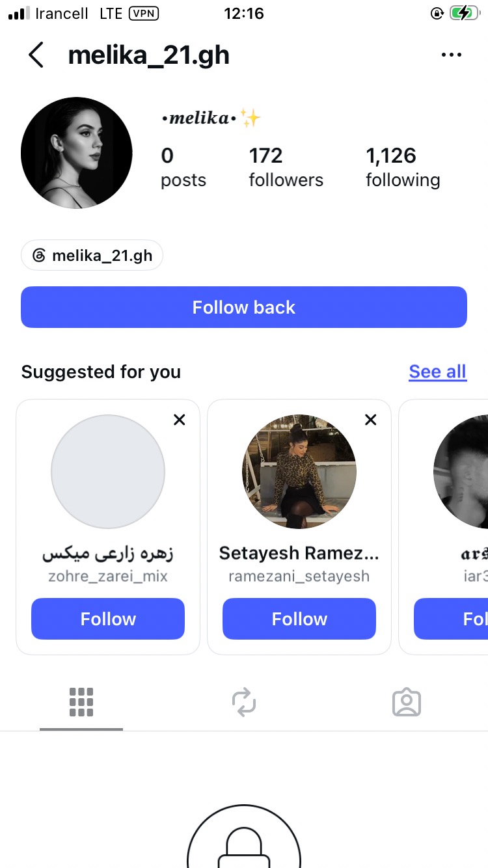This screenshot has height=868, width=488.
Task: Dismiss the ramezani_setayesh suggestion
Action: point(371,420)
